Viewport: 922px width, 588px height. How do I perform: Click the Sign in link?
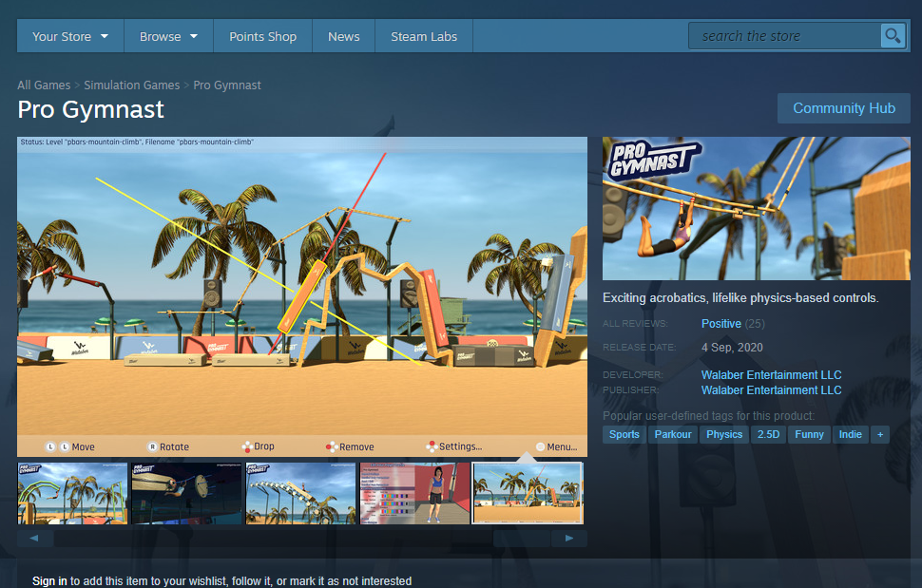49,581
